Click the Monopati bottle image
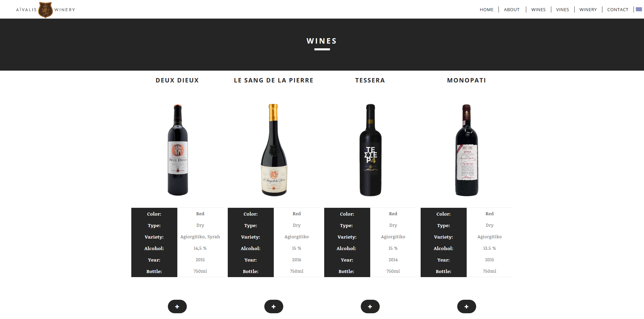The height and width of the screenshot is (319, 644). pyautogui.click(x=467, y=150)
